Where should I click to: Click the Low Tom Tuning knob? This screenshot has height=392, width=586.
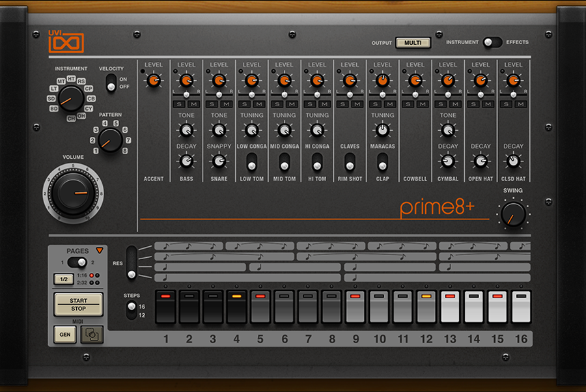click(252, 130)
